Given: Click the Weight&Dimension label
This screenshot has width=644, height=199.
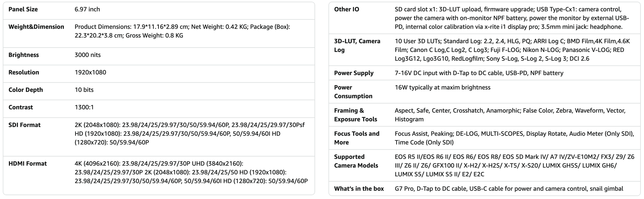Looking at the screenshot, I should [36, 27].
